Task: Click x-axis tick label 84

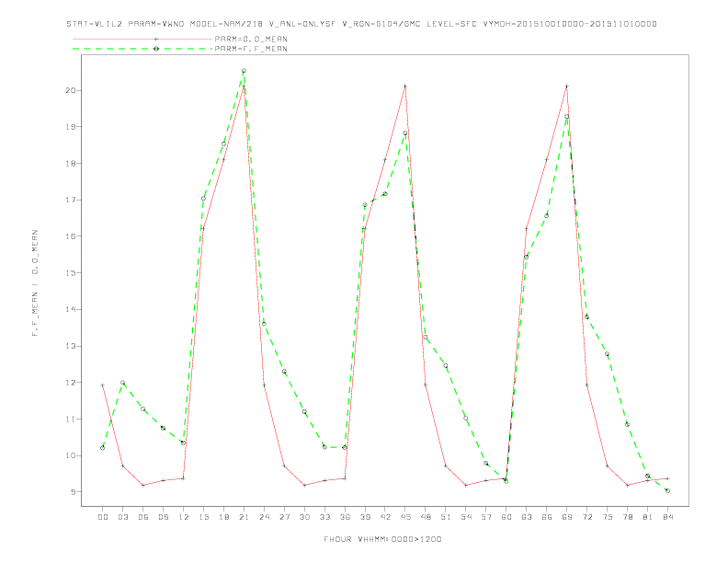Action: click(x=667, y=517)
